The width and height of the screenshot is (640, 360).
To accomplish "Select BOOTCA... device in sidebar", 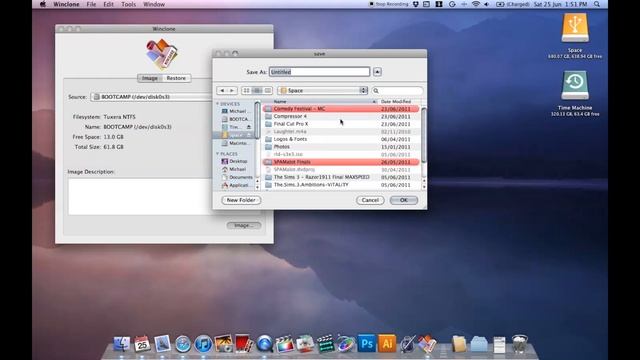I will (236, 119).
